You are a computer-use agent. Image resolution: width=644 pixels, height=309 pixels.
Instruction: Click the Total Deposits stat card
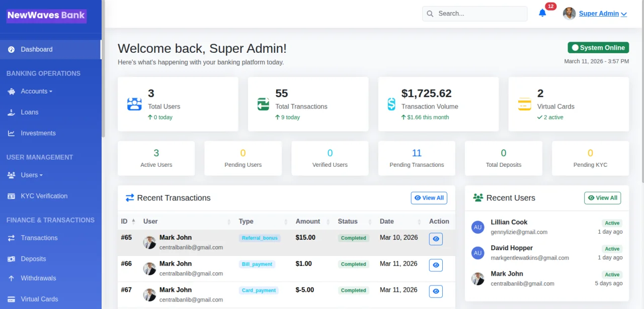coord(504,158)
